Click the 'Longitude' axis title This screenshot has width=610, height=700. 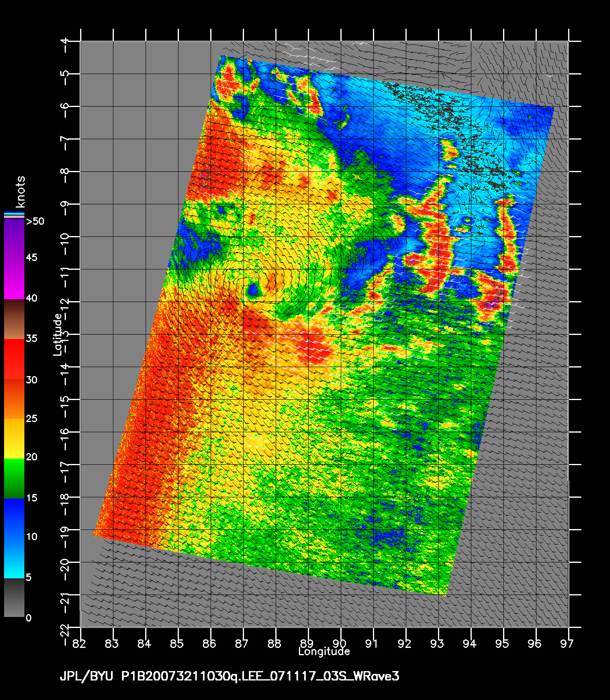(324, 652)
